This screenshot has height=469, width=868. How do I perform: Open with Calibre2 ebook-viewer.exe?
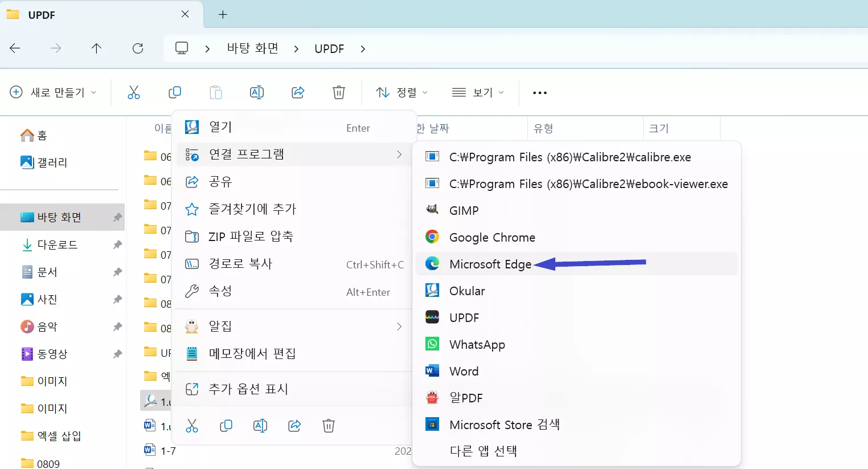576,183
